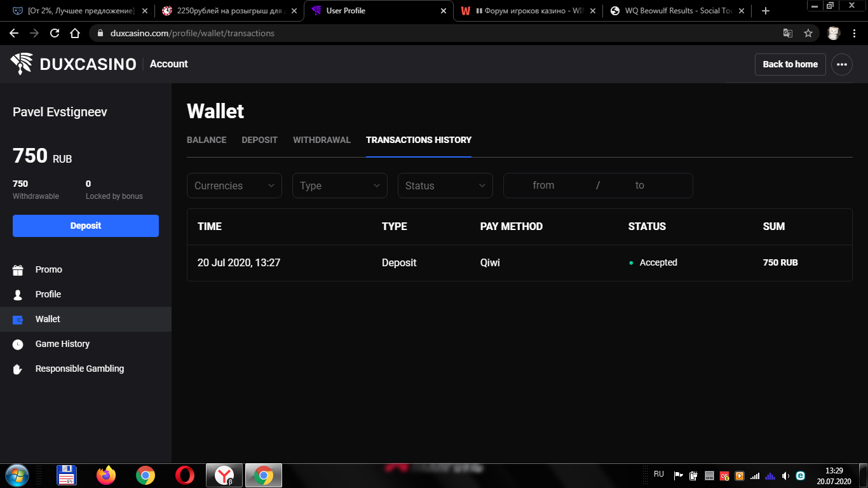Click the Back to home button
868x488 pixels.
pos(790,64)
